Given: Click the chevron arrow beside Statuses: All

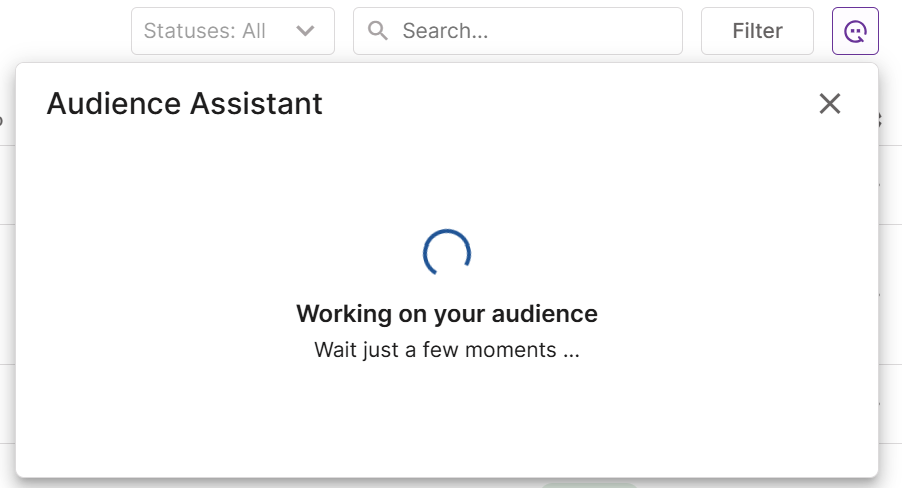Looking at the screenshot, I should 305,31.
